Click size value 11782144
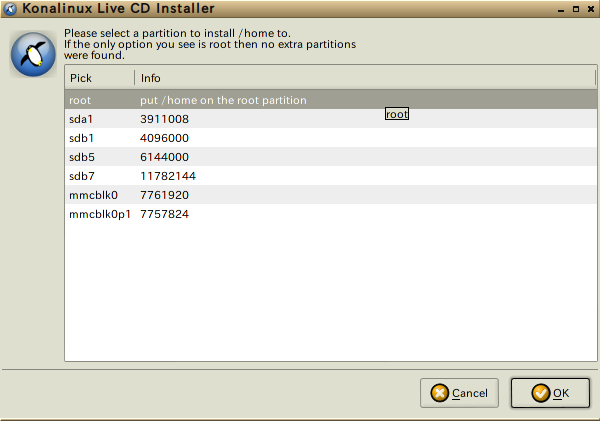 click(x=168, y=176)
